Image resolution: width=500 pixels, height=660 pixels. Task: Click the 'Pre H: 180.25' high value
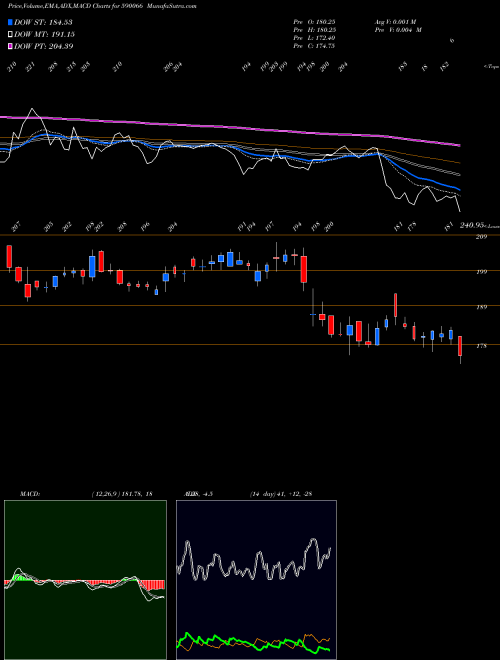314,30
